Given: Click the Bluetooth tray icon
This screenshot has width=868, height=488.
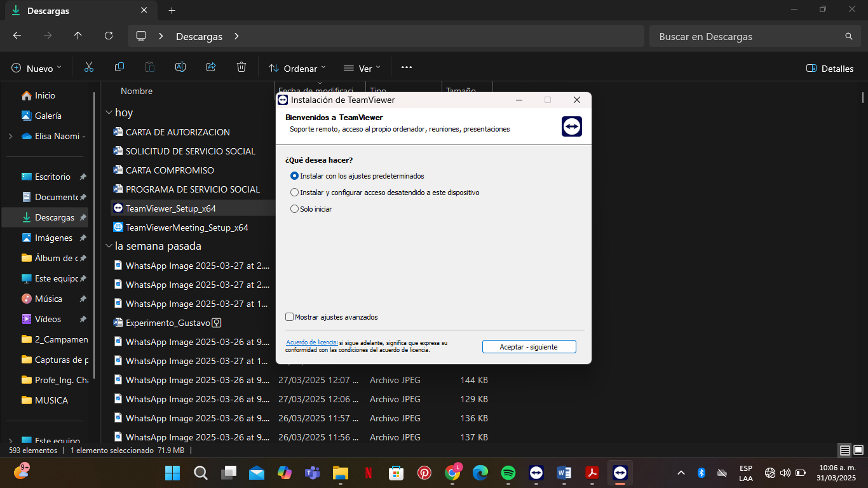Looking at the screenshot, I should [x=702, y=473].
